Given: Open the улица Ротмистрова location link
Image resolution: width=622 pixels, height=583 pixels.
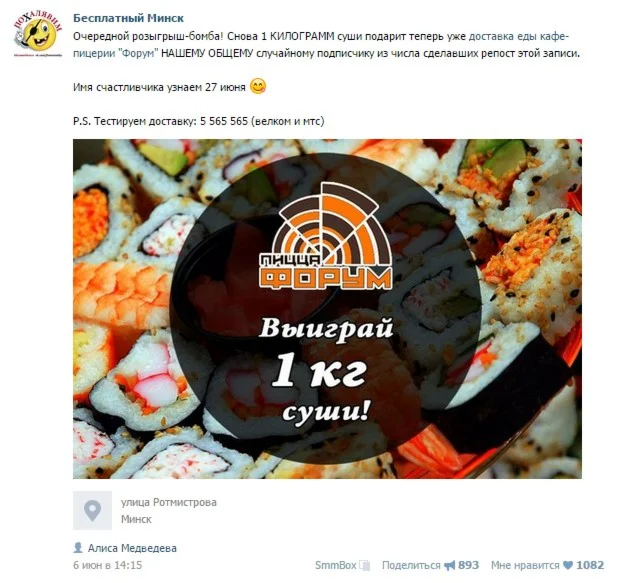Looking at the screenshot, I should pos(169,502).
